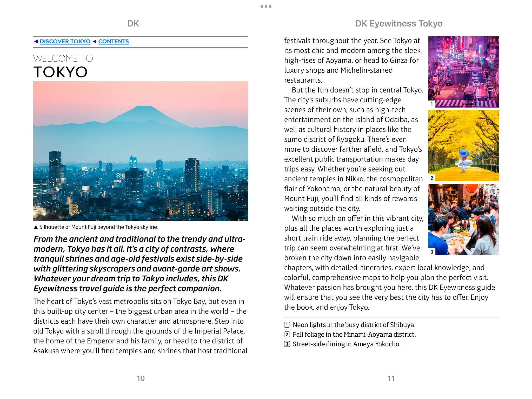Click the arrow before CONTENTS
532x399 pixels.
coord(95,42)
